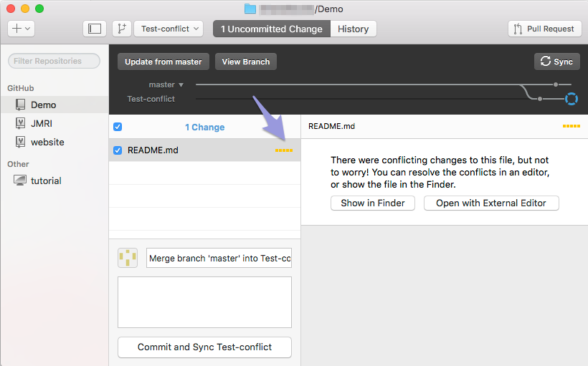
Task: Switch to the History tab
Action: click(353, 29)
